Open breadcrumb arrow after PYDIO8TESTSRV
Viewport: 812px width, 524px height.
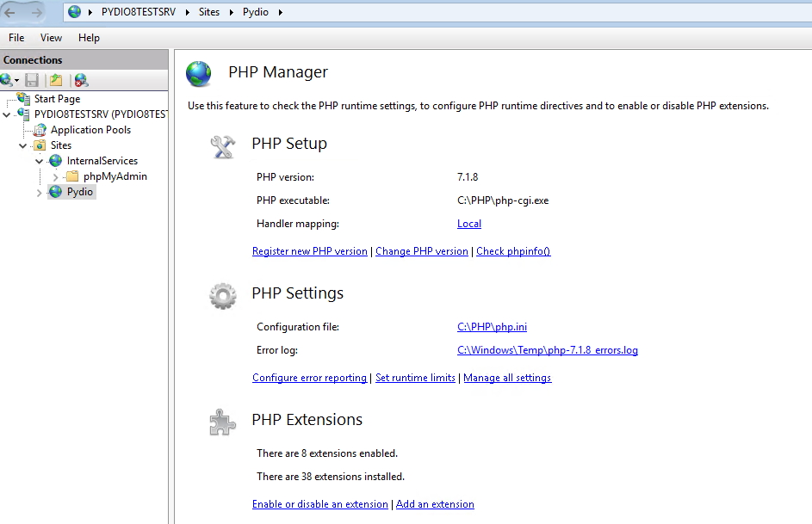click(x=188, y=12)
